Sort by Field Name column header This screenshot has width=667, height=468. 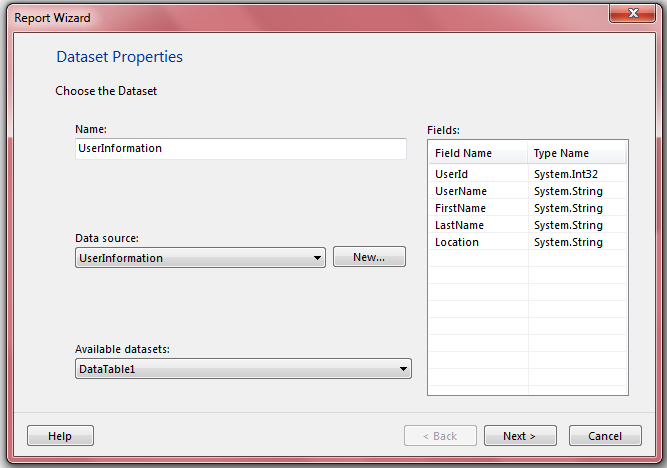478,153
